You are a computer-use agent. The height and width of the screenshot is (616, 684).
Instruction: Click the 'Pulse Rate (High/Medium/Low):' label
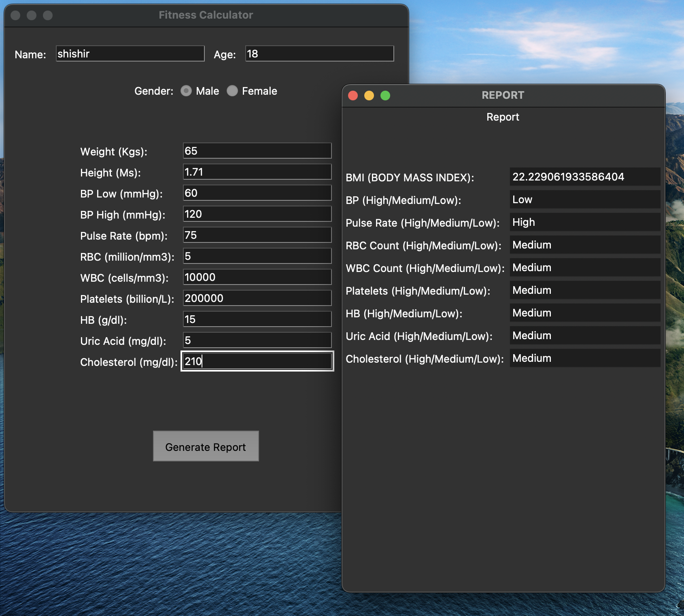(x=423, y=223)
